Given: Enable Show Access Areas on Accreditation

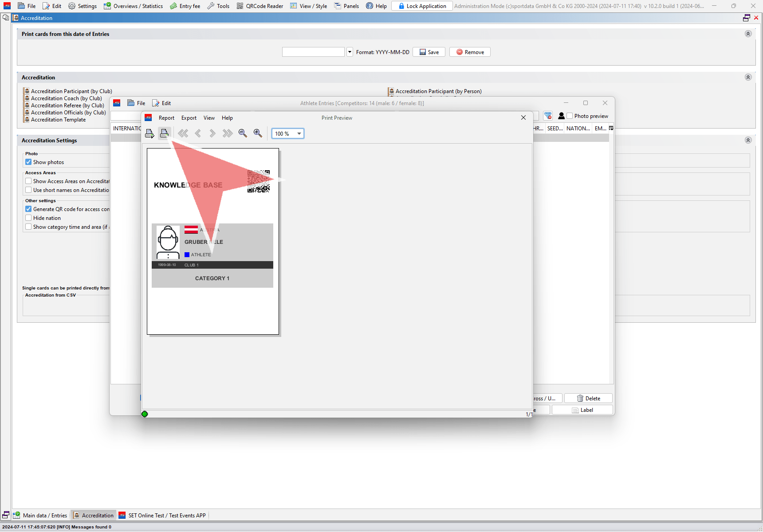Looking at the screenshot, I should coord(28,181).
